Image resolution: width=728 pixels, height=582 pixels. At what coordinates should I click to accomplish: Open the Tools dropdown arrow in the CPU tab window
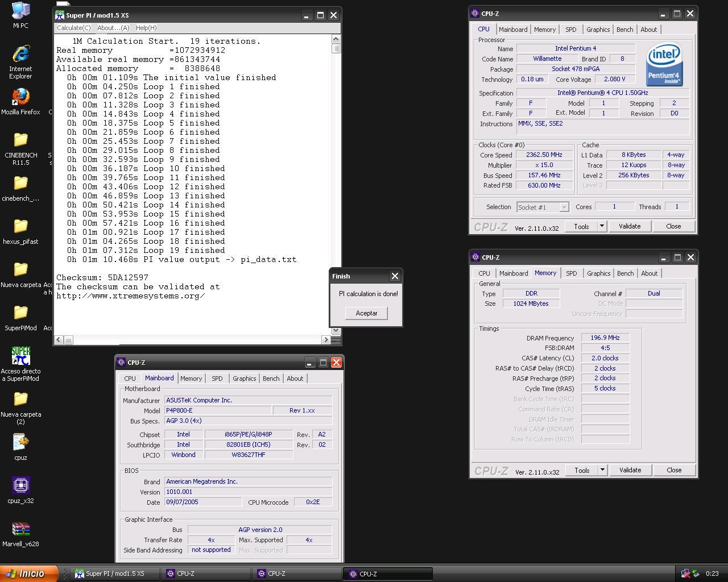[x=602, y=226]
